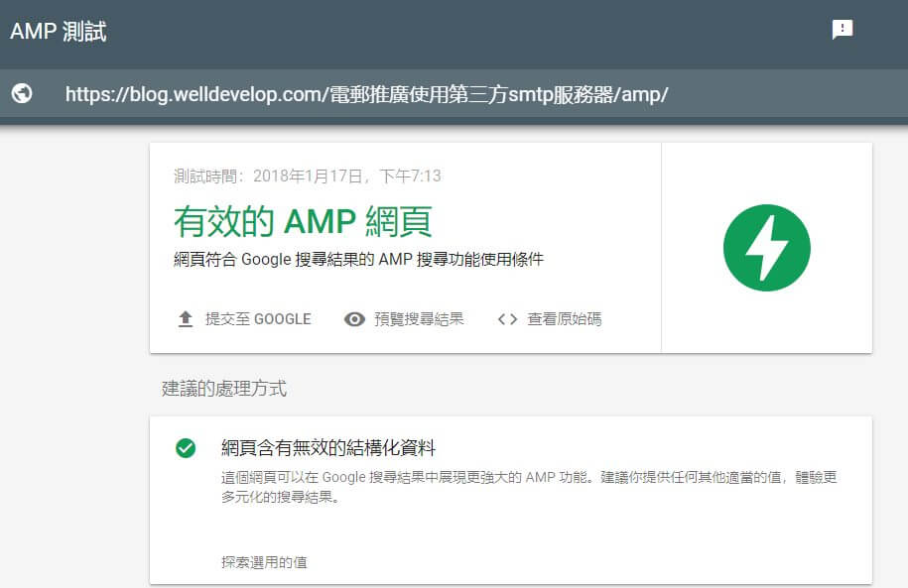Image resolution: width=908 pixels, height=588 pixels.
Task: Click the globe icon beside the URL
Action: pyautogui.click(x=21, y=93)
